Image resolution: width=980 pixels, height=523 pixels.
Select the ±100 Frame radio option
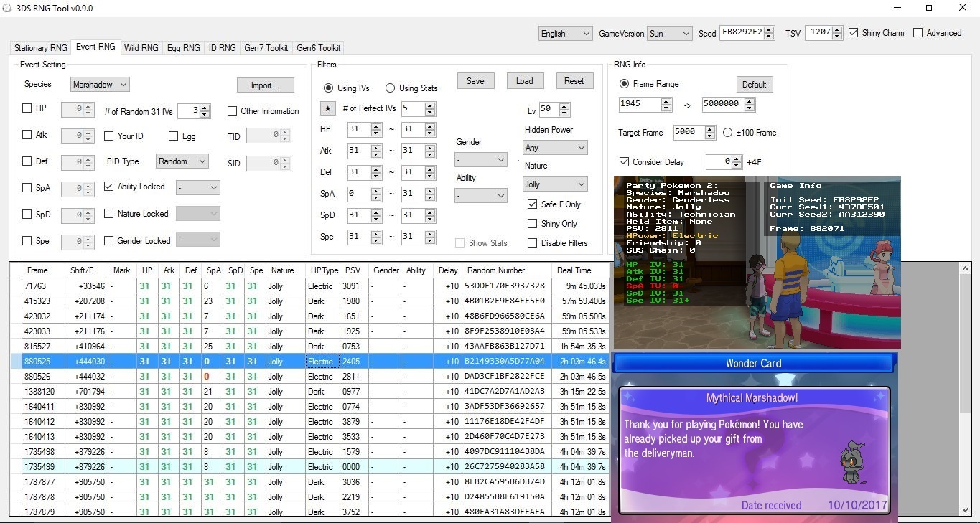coord(728,132)
